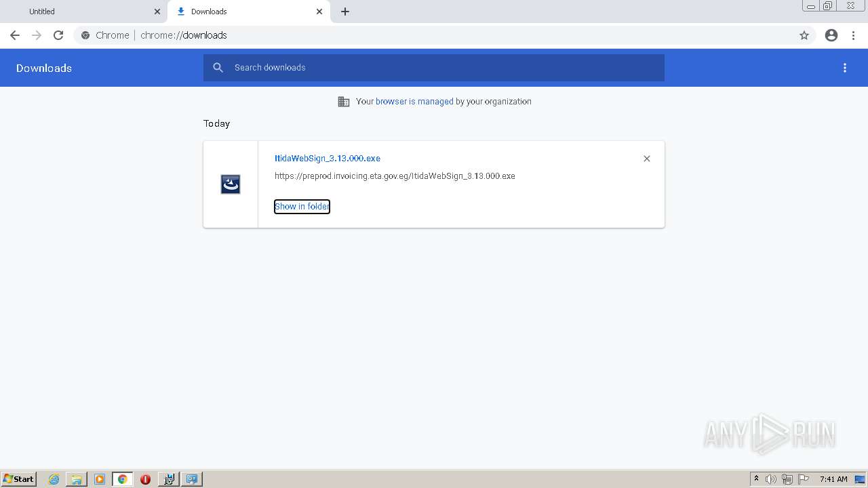Remove ItidaWebSign download from list
This screenshot has height=488, width=868.
tap(647, 159)
